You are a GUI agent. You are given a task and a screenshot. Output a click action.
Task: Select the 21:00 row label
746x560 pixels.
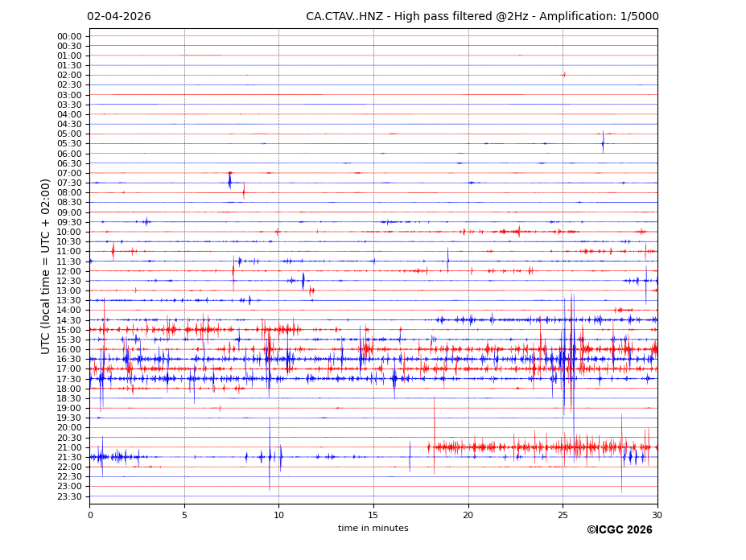[x=68, y=447]
